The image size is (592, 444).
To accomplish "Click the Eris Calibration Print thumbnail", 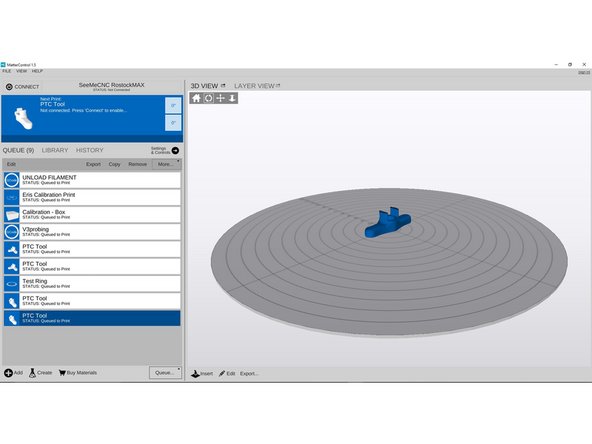I will pos(12,197).
